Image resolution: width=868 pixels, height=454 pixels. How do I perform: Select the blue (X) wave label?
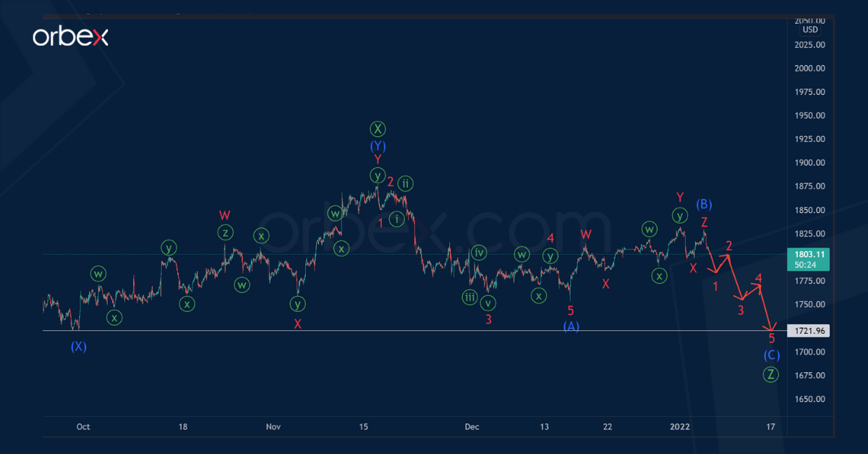pyautogui.click(x=78, y=346)
